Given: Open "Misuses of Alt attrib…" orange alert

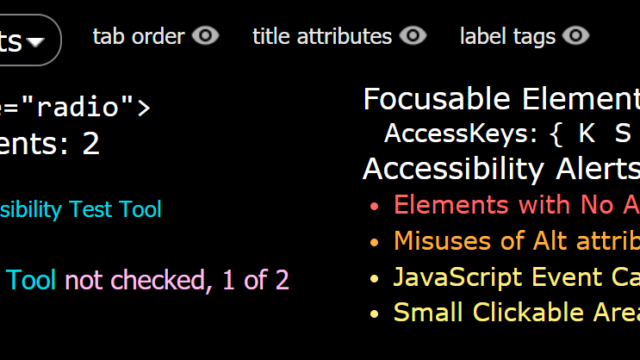Looking at the screenshot, I should [x=516, y=240].
